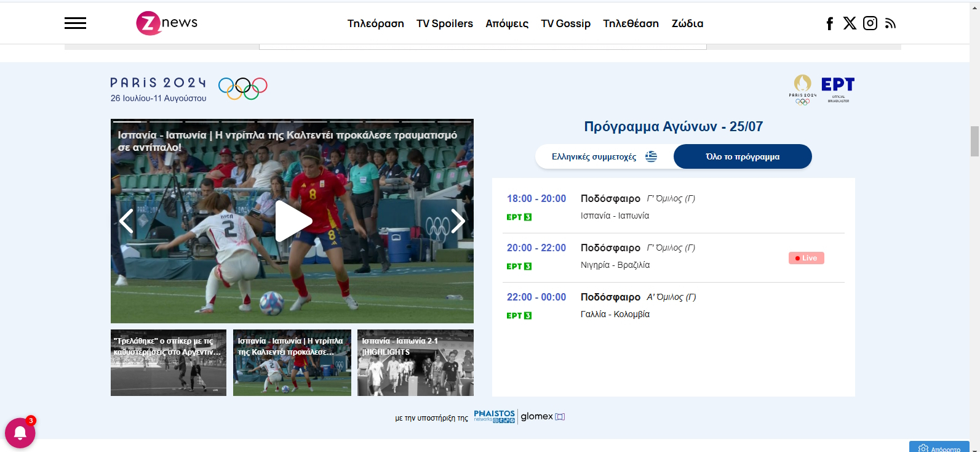Click the main video title about Καλεντέι
This screenshot has height=452, width=980.
pos(287,141)
